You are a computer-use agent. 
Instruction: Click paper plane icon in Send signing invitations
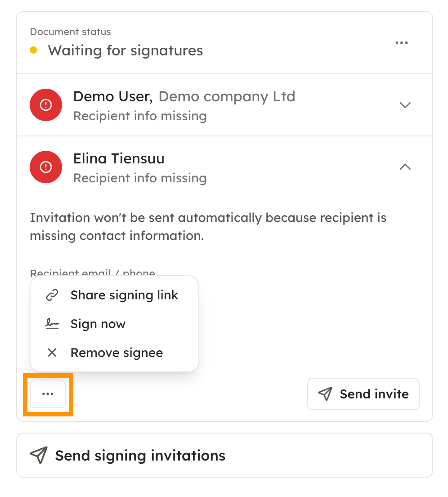(x=39, y=455)
